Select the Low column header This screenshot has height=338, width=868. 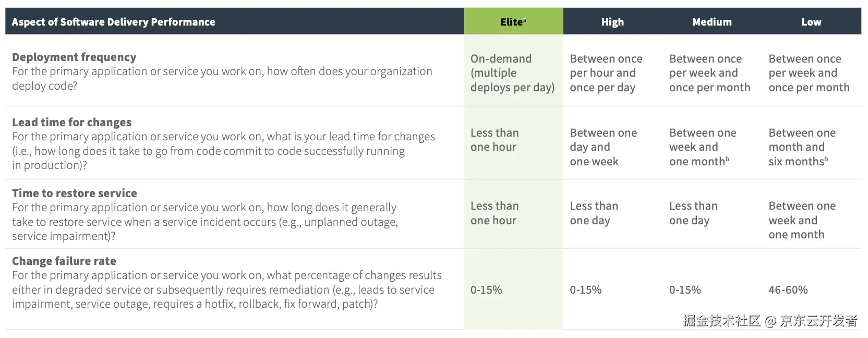(811, 22)
